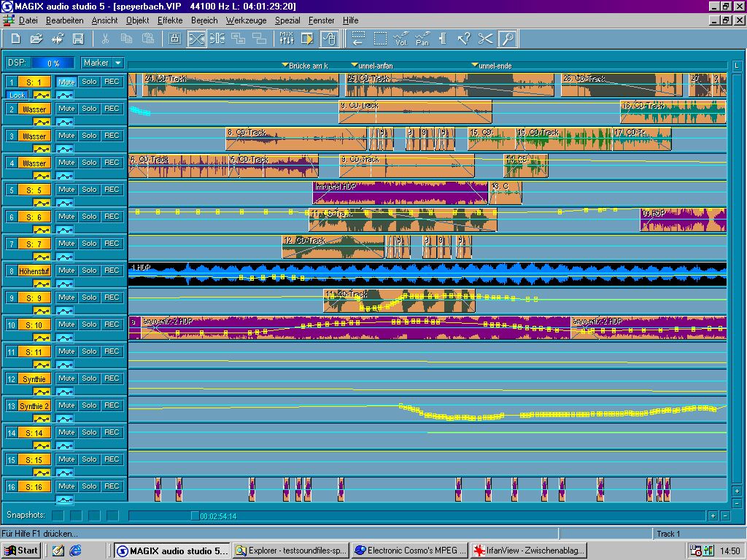This screenshot has width=747, height=560.
Task: Mute track 12 Synthie
Action: tap(66, 378)
